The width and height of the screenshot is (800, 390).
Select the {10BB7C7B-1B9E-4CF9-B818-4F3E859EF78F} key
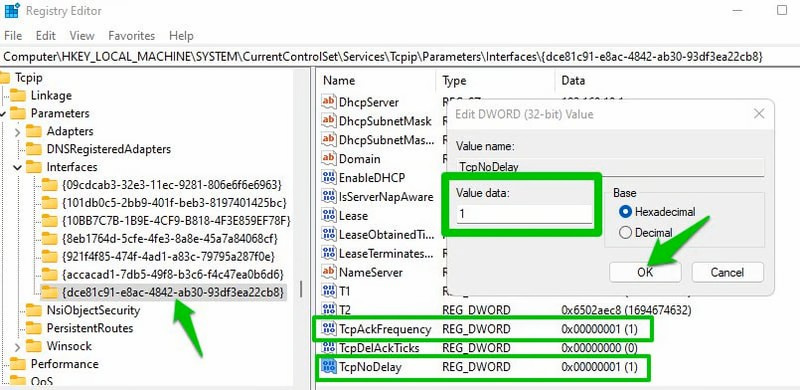tap(176, 221)
